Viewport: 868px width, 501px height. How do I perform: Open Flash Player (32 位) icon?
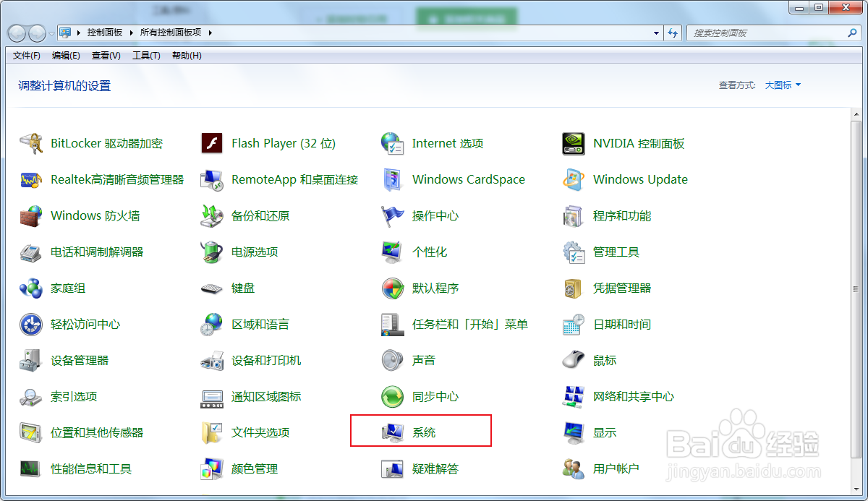(212, 143)
